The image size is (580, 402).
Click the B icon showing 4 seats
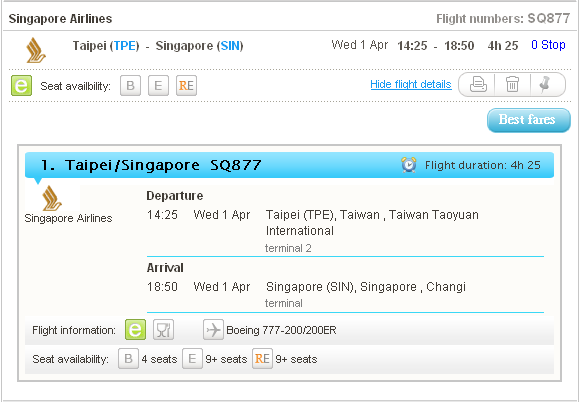(128, 359)
